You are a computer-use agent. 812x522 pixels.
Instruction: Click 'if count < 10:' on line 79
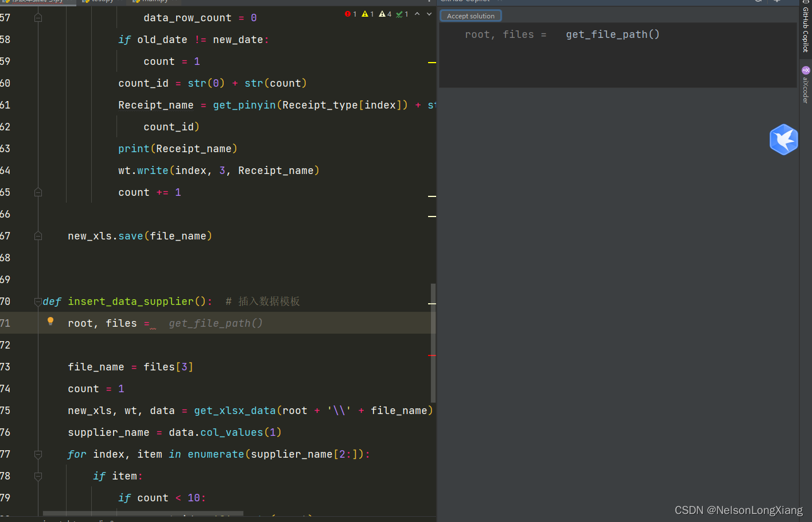(x=162, y=498)
